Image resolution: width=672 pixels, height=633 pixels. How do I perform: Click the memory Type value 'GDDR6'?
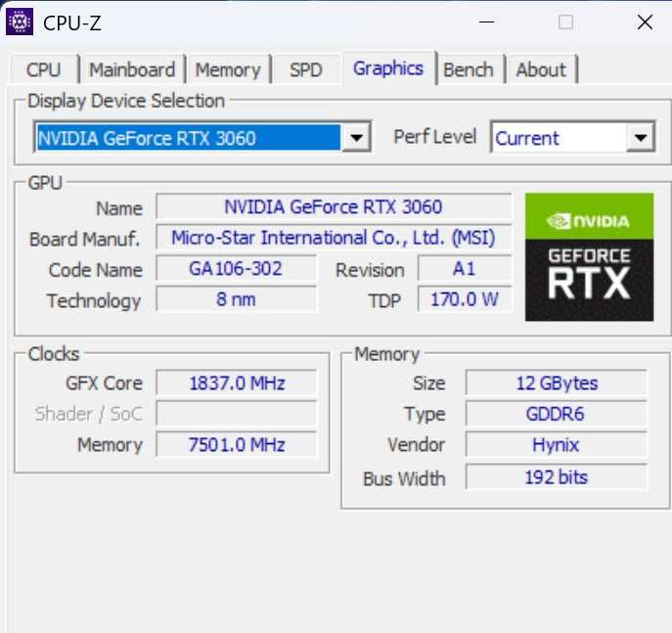pos(557,414)
